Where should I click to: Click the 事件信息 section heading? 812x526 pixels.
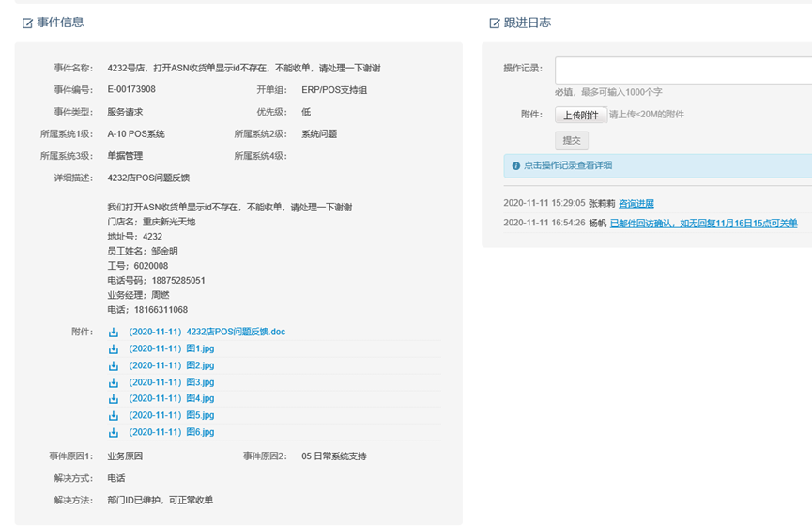click(60, 23)
